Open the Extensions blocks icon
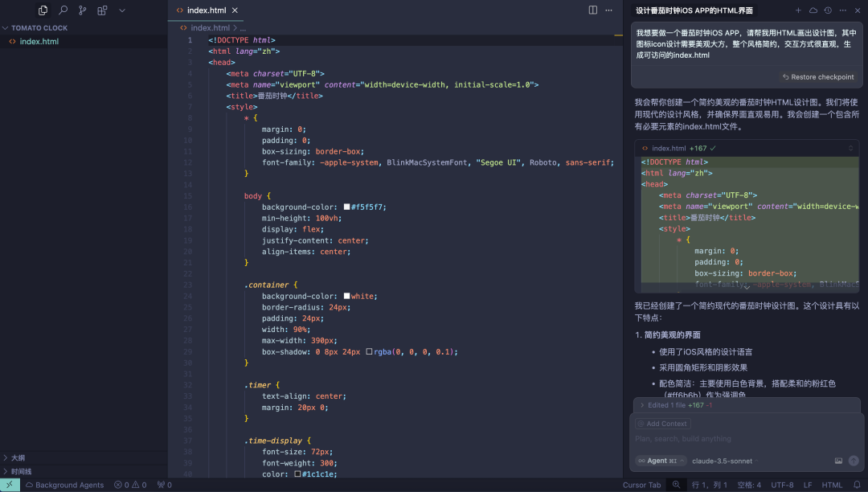Screen dimensions: 868x492 (102, 10)
